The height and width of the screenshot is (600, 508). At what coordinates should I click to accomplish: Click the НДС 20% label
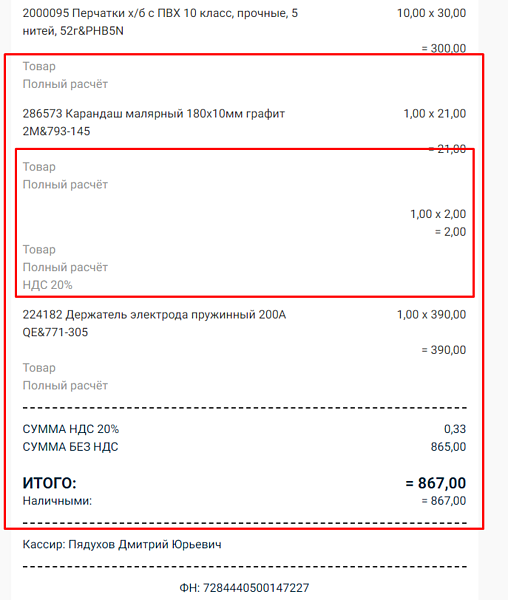[x=47, y=285]
